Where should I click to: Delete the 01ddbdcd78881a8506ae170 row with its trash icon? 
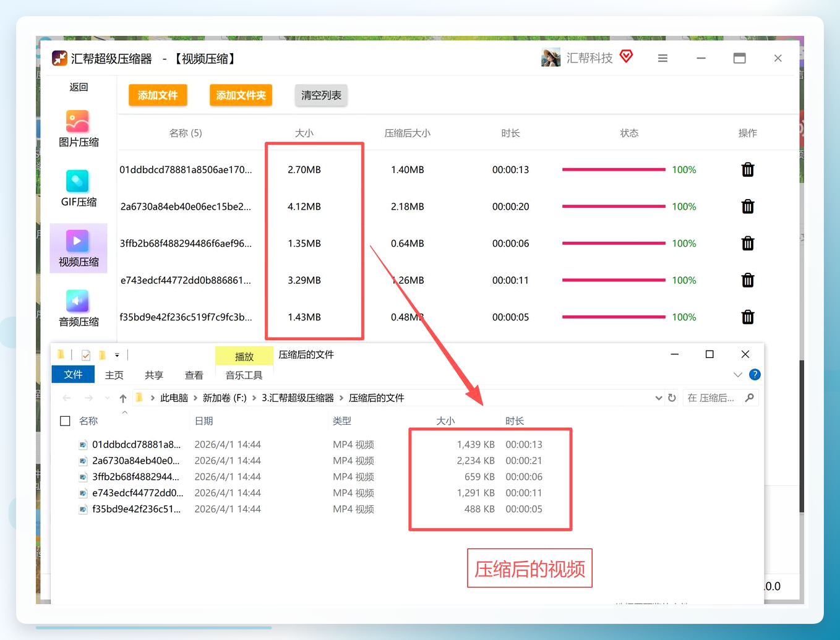coord(748,169)
